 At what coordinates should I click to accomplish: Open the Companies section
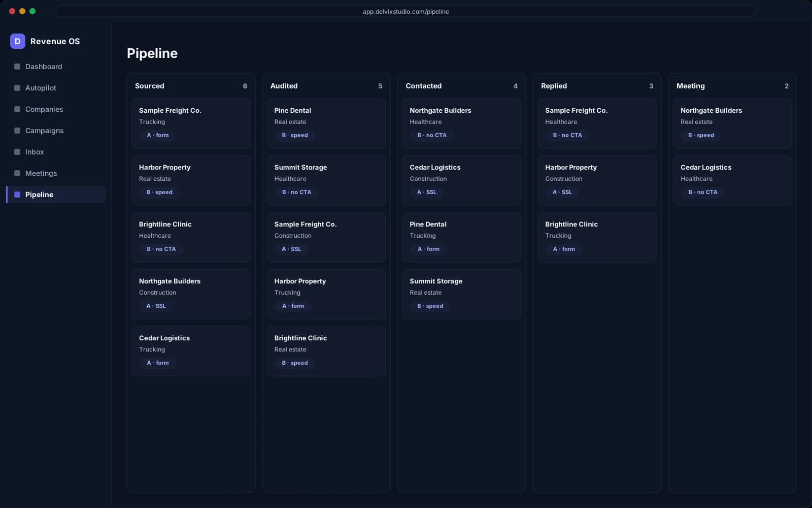56,109
